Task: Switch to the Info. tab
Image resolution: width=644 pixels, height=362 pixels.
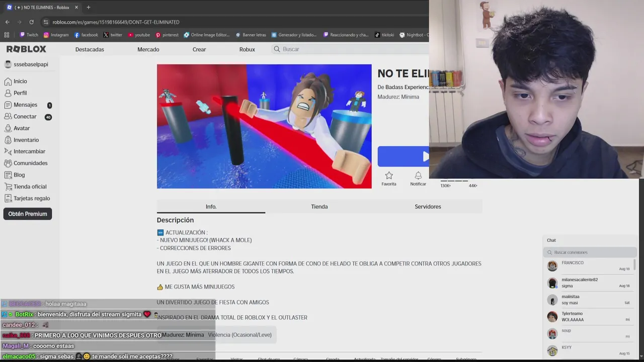Action: 211,207
